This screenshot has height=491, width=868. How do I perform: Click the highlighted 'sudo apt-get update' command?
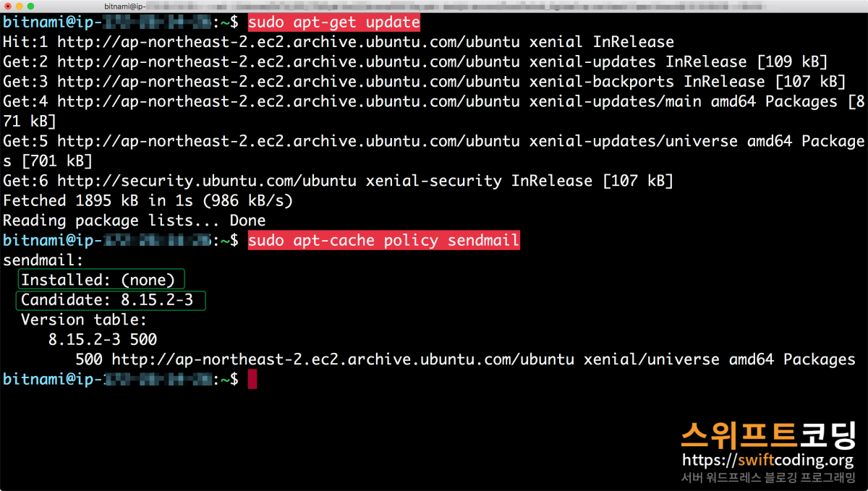click(x=333, y=22)
